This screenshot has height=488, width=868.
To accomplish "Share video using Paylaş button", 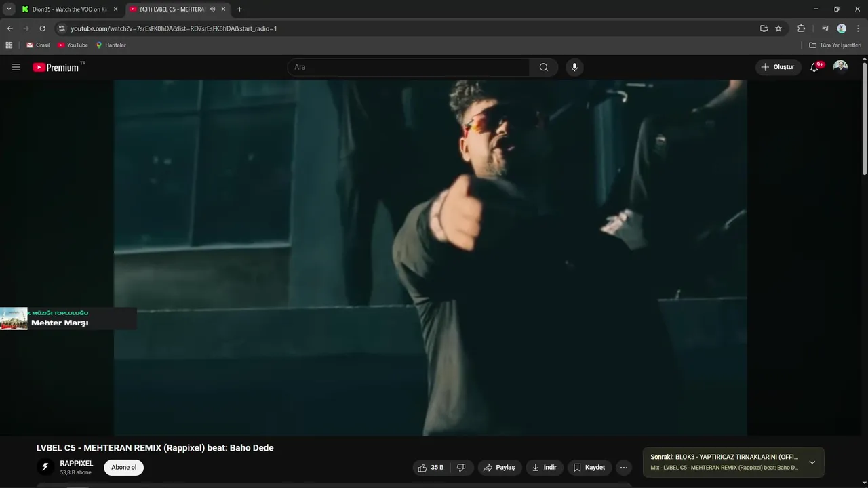I will click(x=500, y=468).
